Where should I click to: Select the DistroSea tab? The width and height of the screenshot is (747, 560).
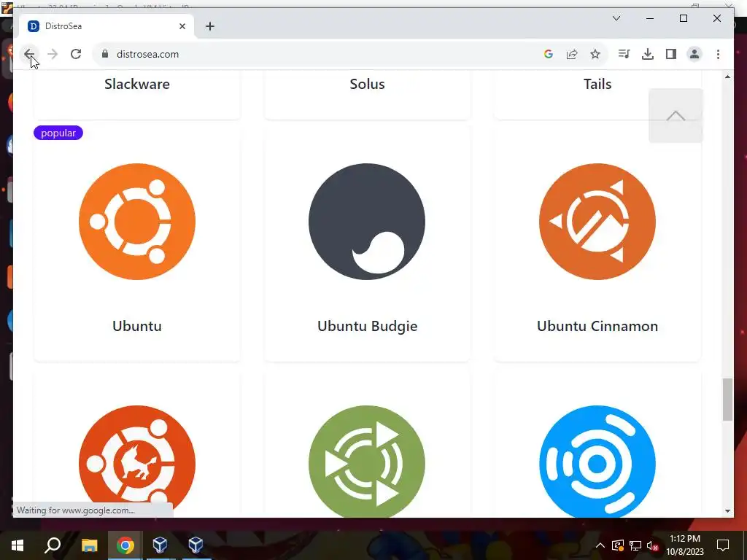pos(107,26)
